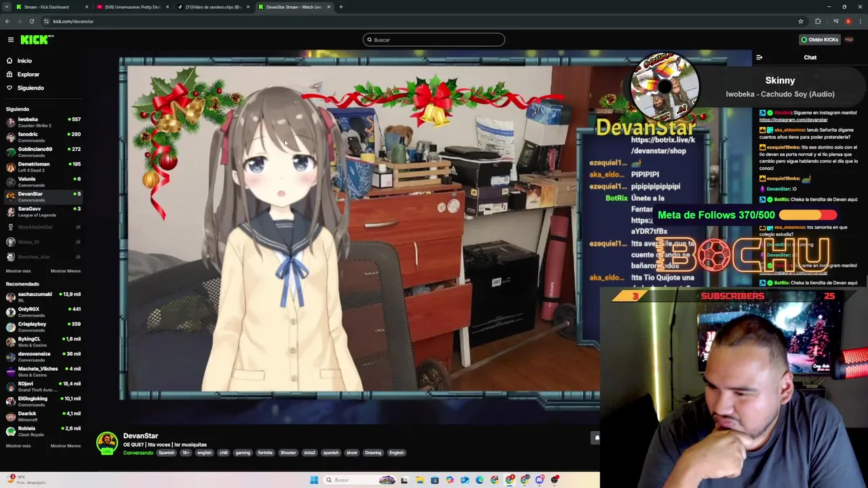Open the Chrome profile avatar
This screenshot has height=488, width=868.
pyautogui.click(x=848, y=21)
